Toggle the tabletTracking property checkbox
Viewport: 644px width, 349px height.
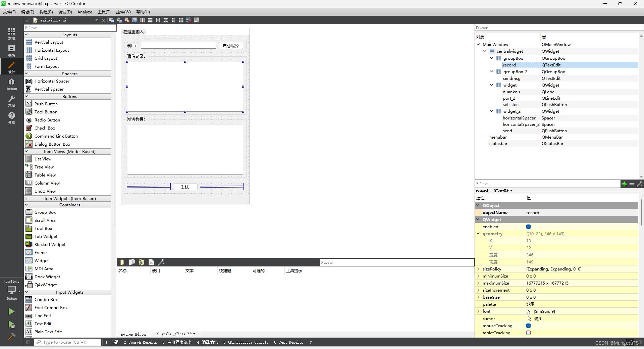tap(528, 333)
